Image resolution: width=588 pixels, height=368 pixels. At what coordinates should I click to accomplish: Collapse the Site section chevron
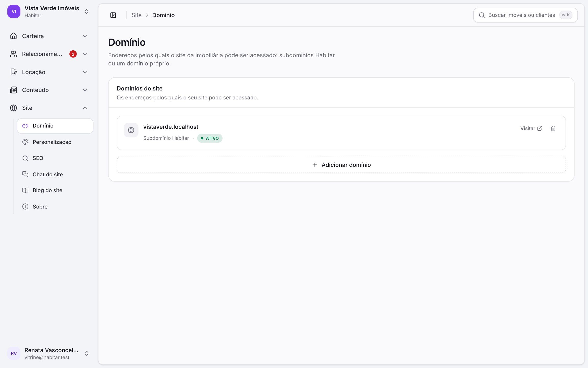click(85, 108)
